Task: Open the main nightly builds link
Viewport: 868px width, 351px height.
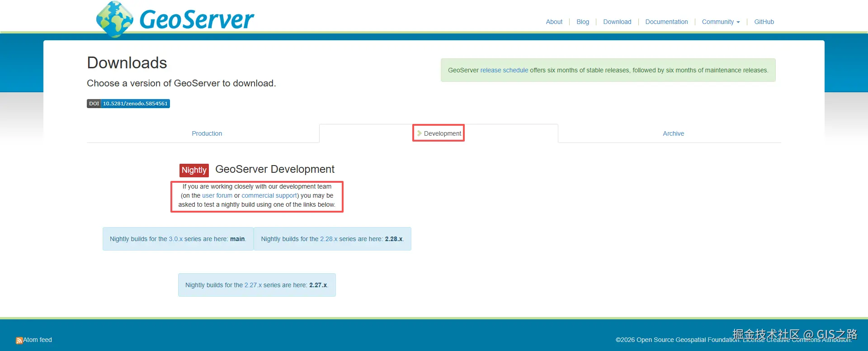Action: coord(237,239)
